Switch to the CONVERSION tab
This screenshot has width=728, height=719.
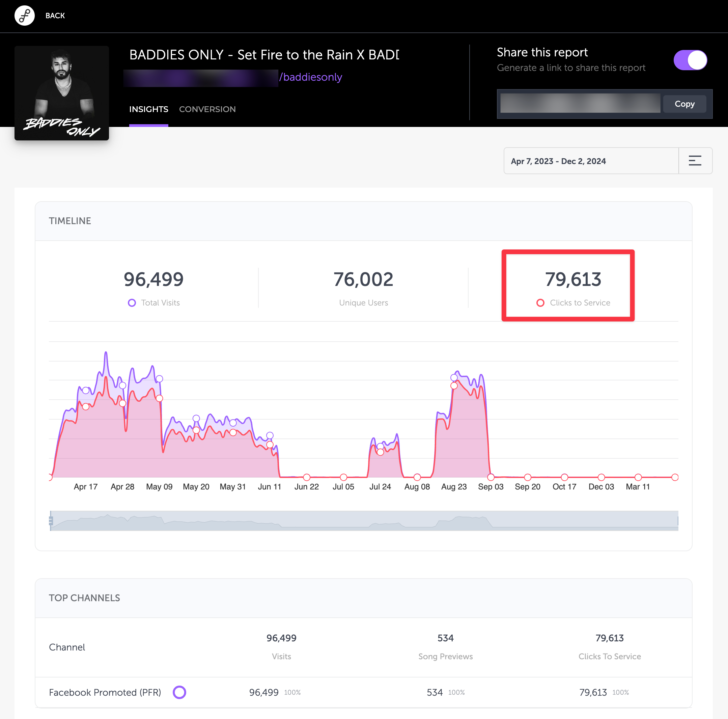(x=207, y=109)
